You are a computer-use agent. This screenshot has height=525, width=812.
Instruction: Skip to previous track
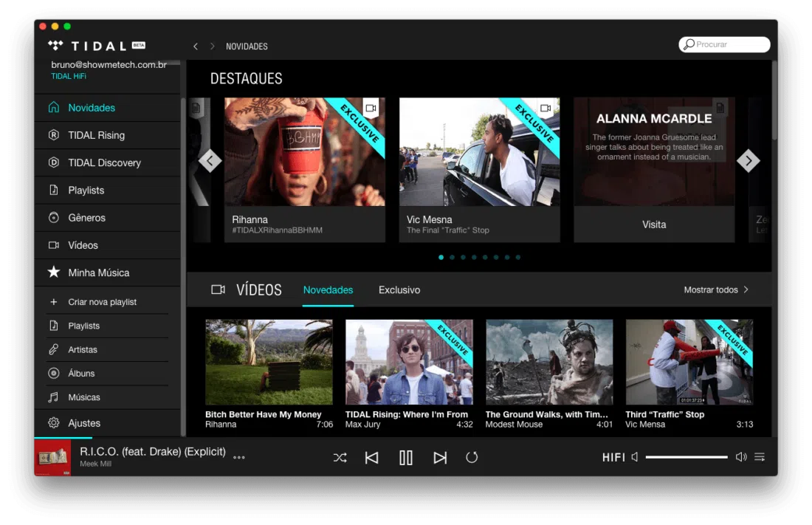coord(372,458)
